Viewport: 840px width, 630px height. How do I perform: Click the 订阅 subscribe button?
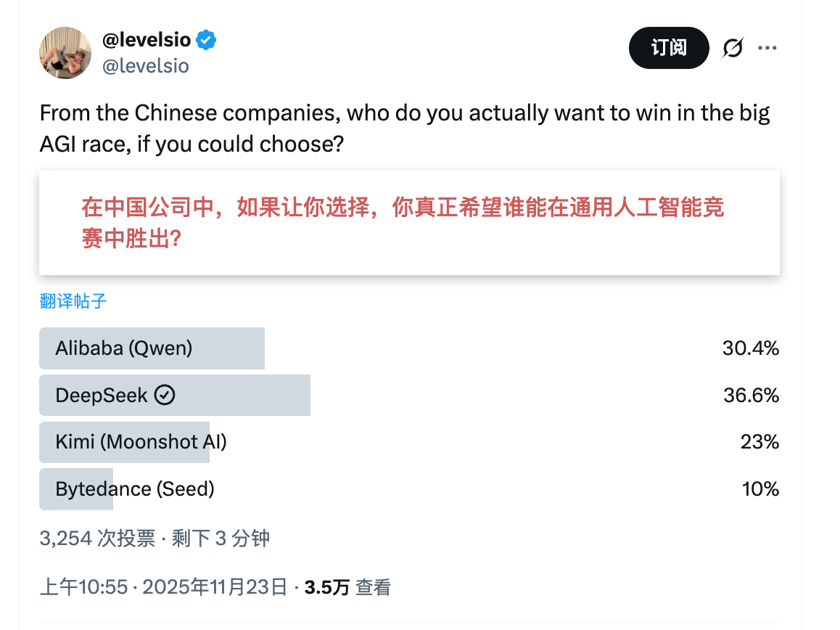click(x=668, y=46)
